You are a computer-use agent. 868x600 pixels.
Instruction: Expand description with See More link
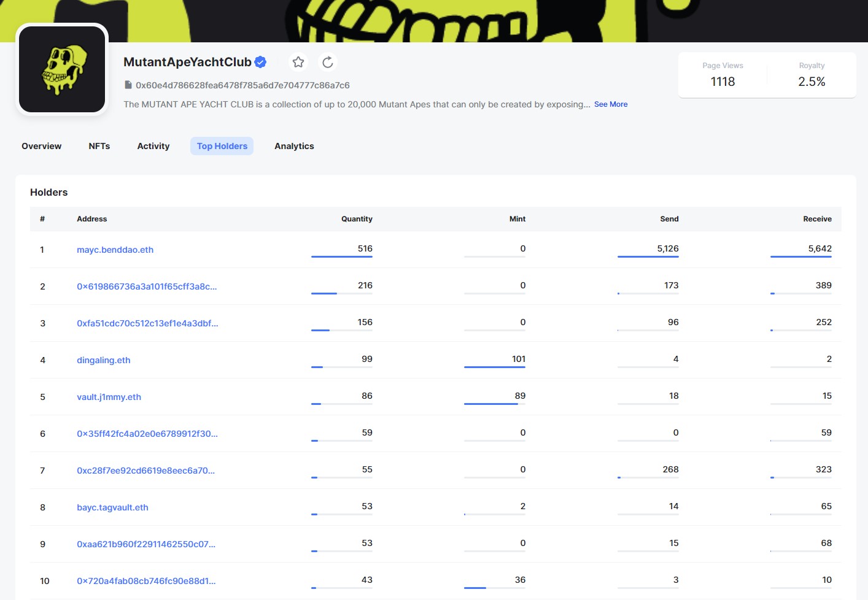pyautogui.click(x=611, y=104)
